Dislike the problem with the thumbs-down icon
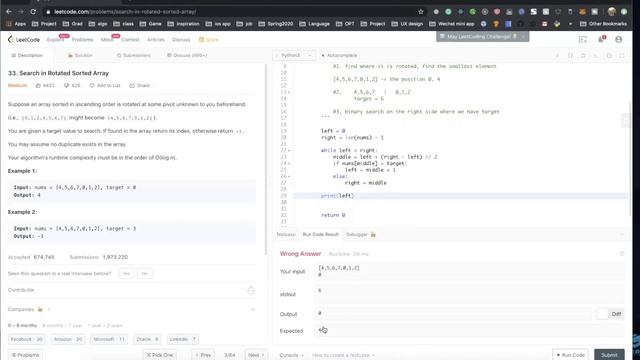This screenshot has width=640, height=360. (66, 86)
